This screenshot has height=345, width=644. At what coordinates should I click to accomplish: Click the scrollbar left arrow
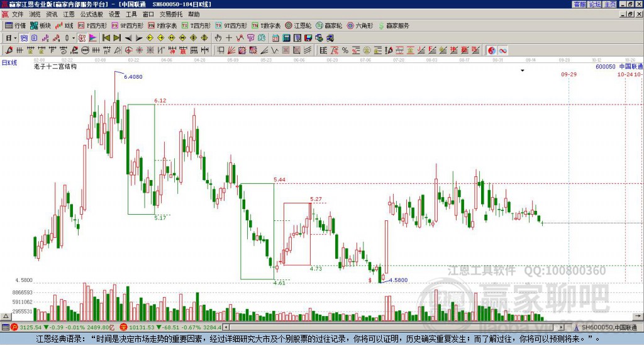[226, 327]
